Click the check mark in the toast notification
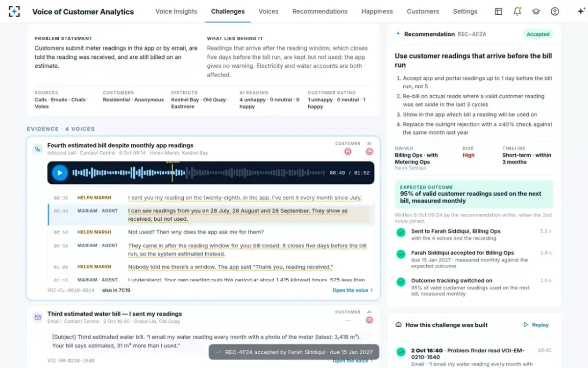This screenshot has height=368, width=588. point(218,352)
